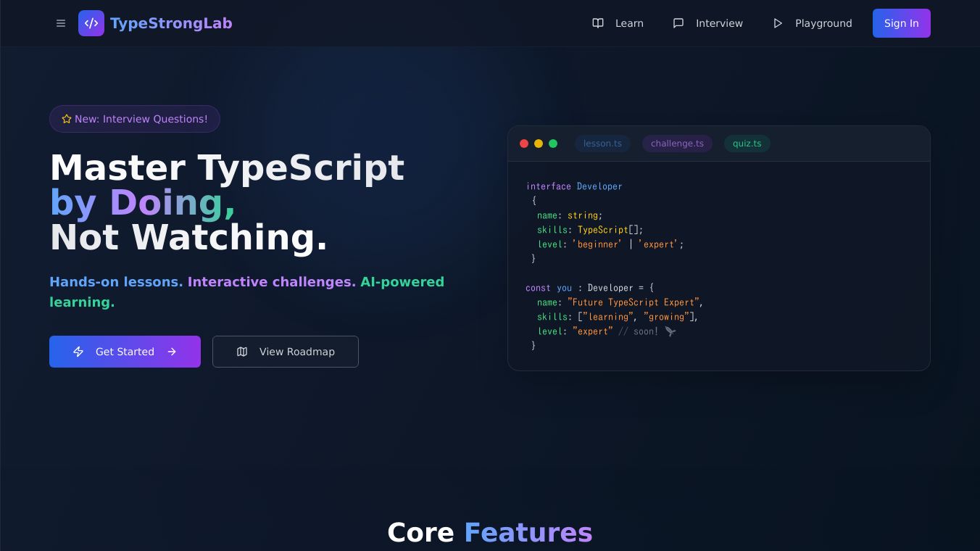Click the "name: string;" code line

(570, 215)
